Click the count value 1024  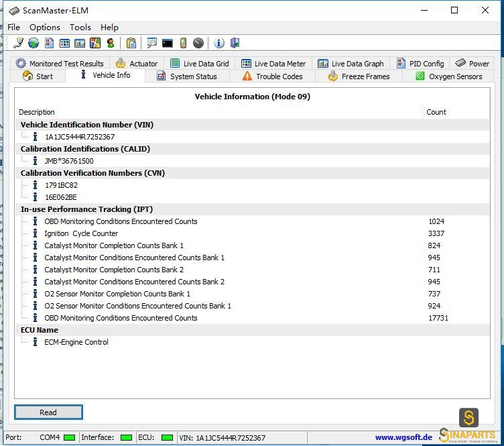coord(436,221)
